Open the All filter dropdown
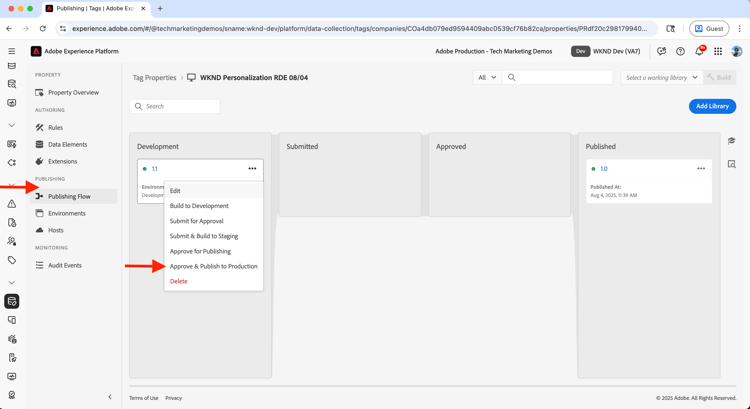750x409 pixels. (487, 77)
